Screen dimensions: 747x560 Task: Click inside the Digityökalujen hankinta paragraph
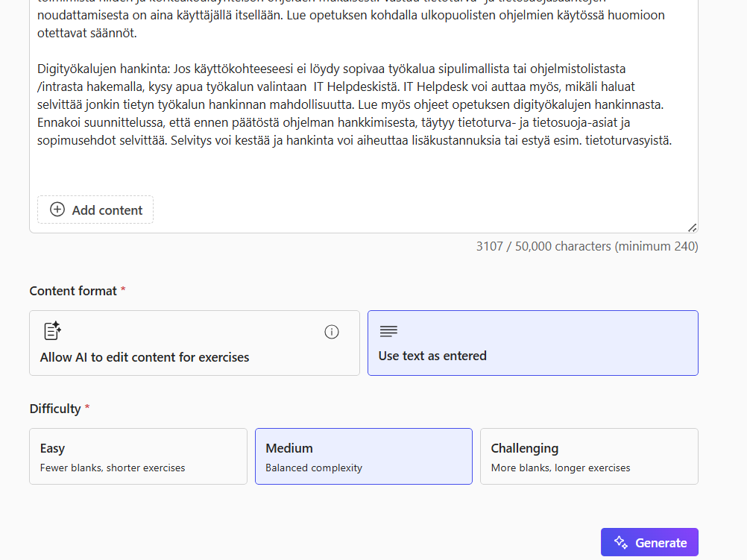335,104
